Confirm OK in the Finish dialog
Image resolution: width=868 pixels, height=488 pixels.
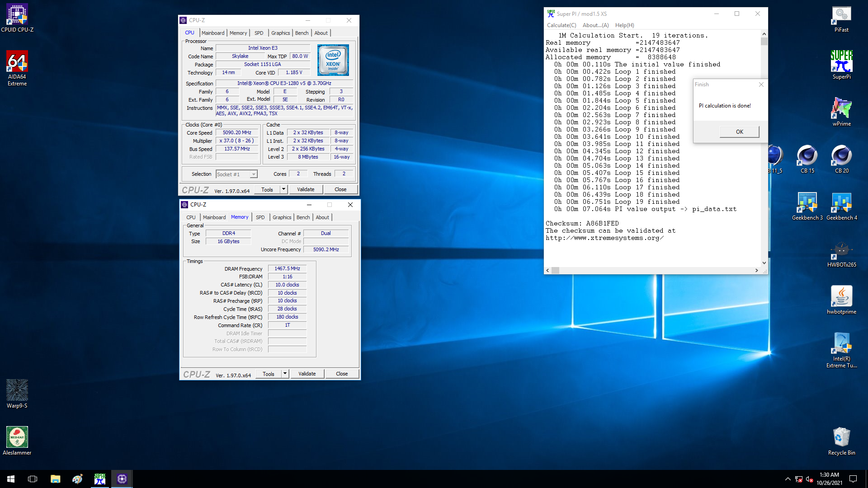click(740, 131)
